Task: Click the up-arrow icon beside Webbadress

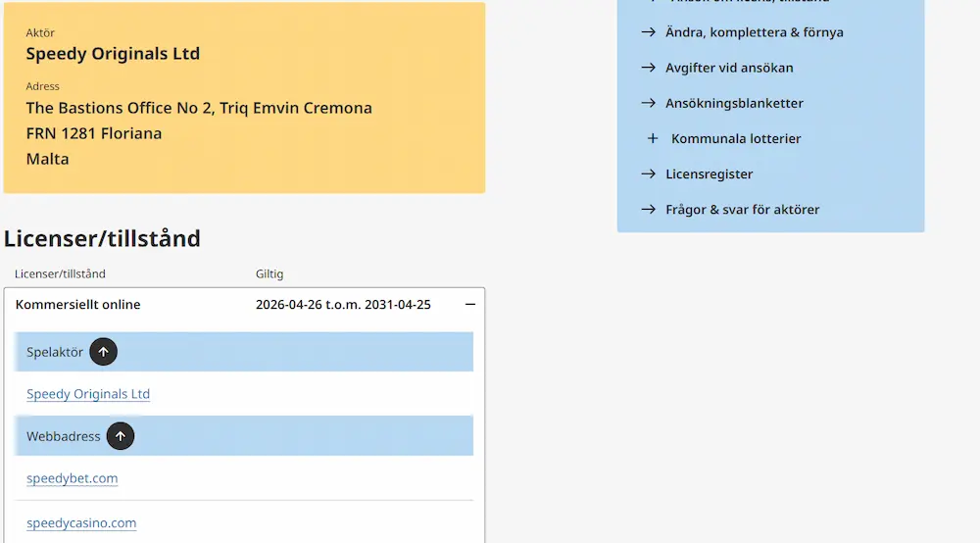Action: coord(120,436)
